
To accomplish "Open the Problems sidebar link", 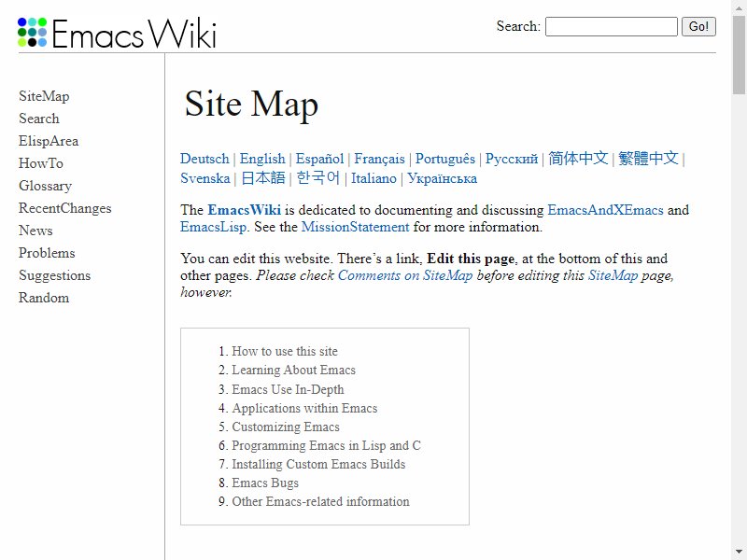I will (x=47, y=253).
